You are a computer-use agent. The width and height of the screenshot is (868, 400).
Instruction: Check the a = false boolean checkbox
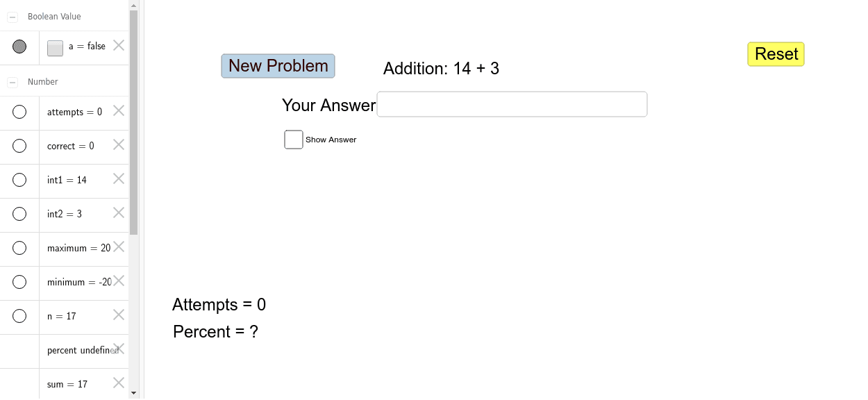[x=54, y=48]
